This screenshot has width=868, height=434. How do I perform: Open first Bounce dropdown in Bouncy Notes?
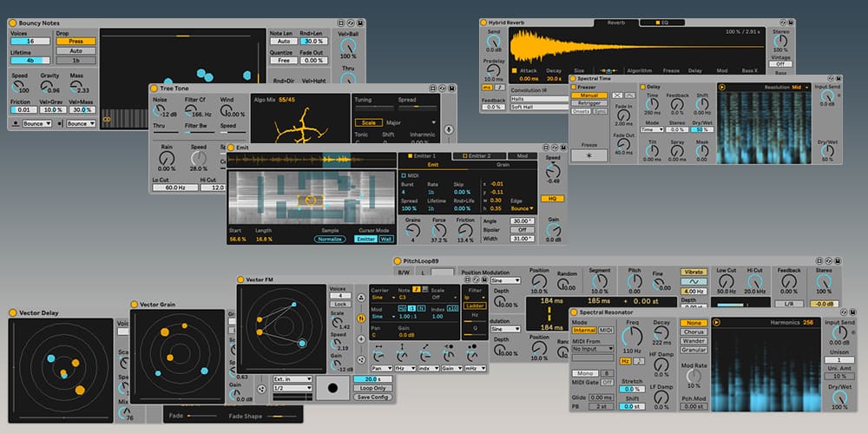click(37, 123)
